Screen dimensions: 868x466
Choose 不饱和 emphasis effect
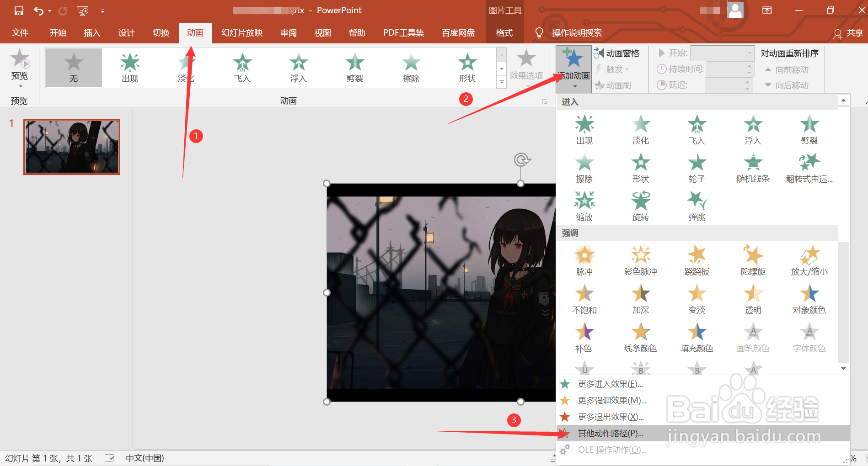pos(584,299)
